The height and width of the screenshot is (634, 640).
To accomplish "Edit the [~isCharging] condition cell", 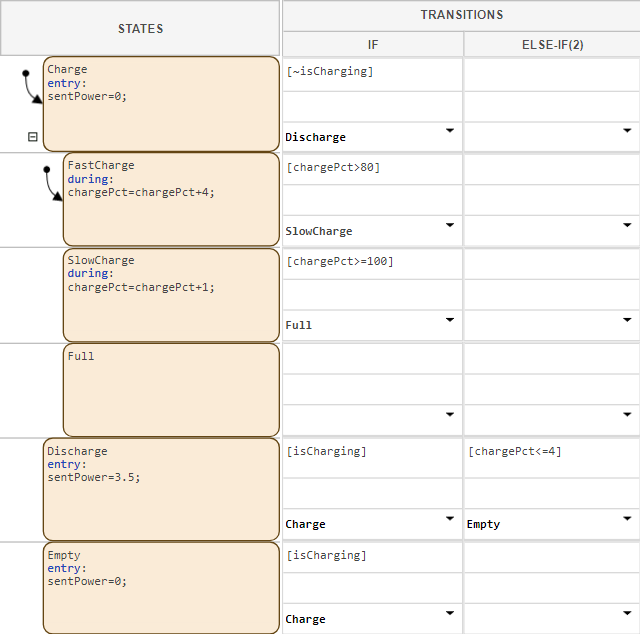I will 372,72.
